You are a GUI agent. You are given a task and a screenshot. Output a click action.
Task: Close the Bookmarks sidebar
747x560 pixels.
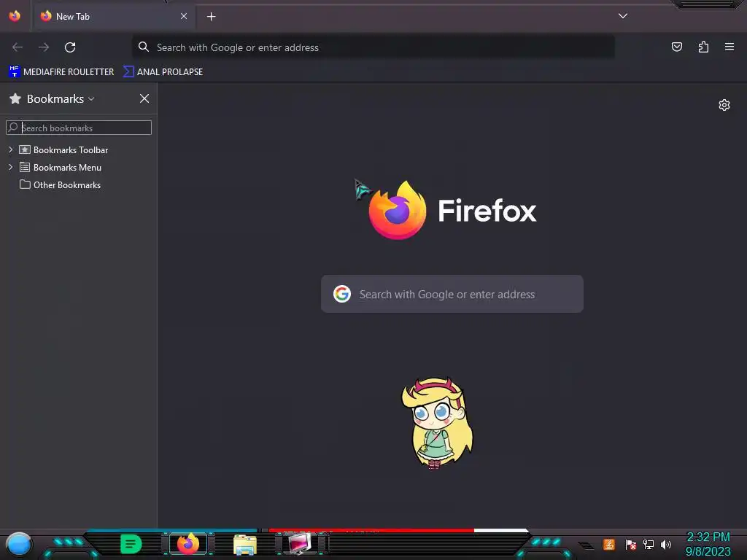(x=144, y=98)
